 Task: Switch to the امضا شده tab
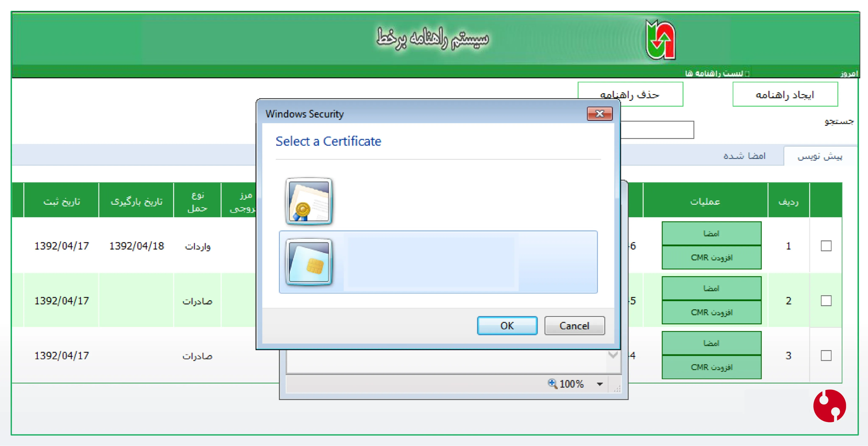pyautogui.click(x=744, y=156)
